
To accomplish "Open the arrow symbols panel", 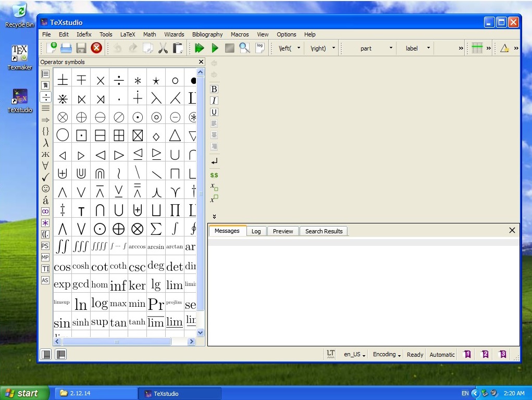I will click(x=45, y=120).
